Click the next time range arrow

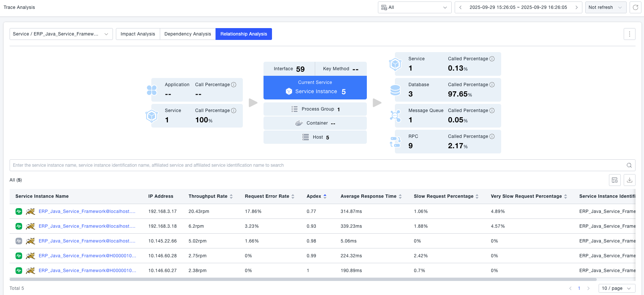[576, 7]
